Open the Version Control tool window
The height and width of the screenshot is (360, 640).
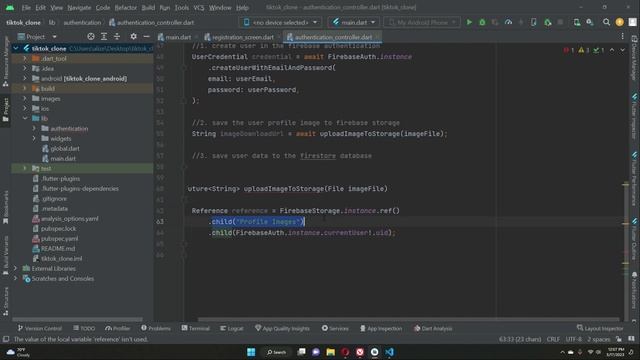click(40, 328)
